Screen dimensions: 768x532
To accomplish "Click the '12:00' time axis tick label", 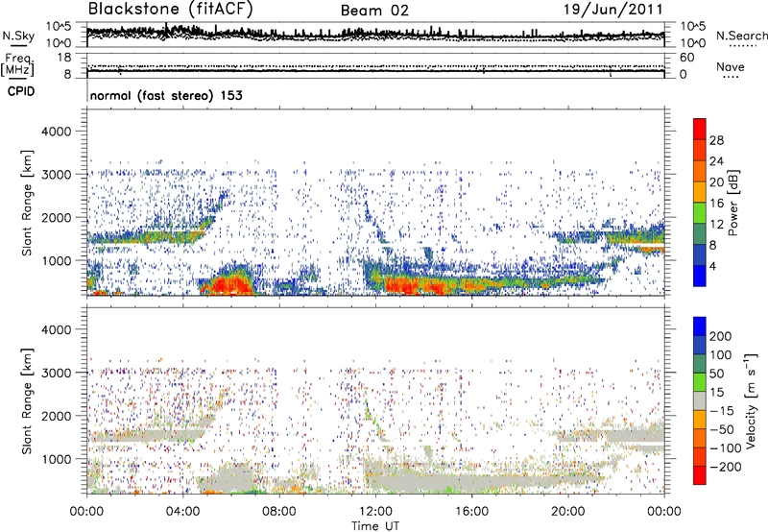I will 375,512.
